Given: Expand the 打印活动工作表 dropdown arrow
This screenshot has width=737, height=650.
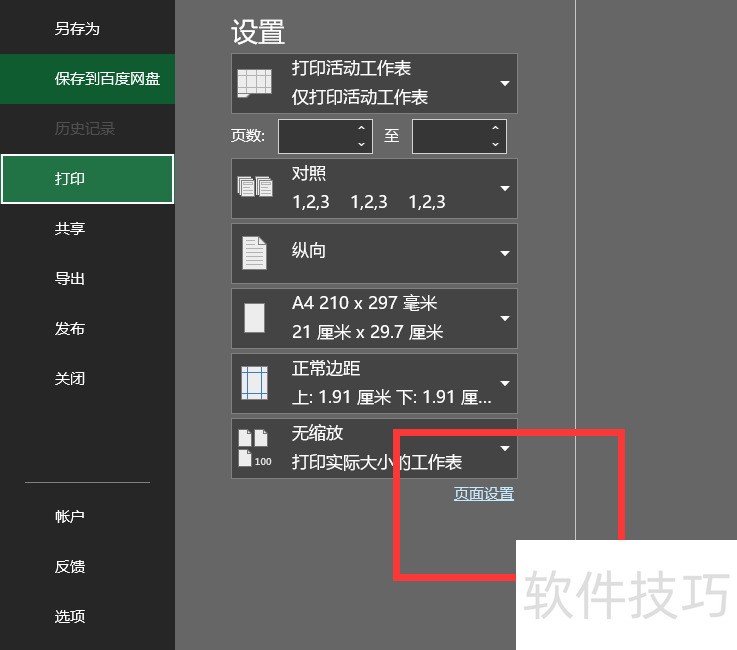Looking at the screenshot, I should pyautogui.click(x=505, y=84).
